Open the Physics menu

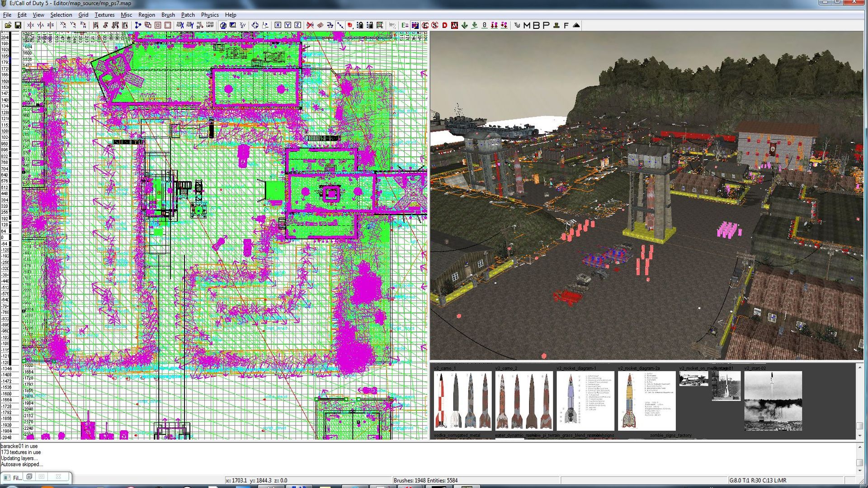coord(210,15)
